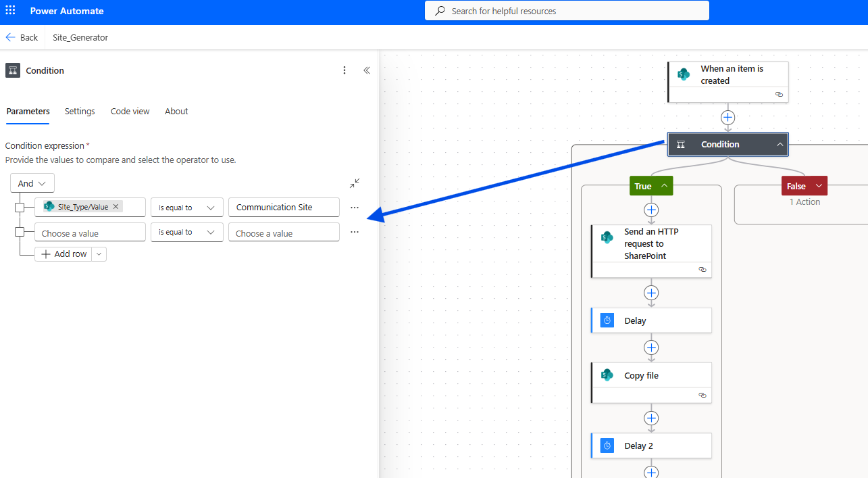This screenshot has width=868, height=478.
Task: Add action between Delay and Copy file
Action: point(651,348)
